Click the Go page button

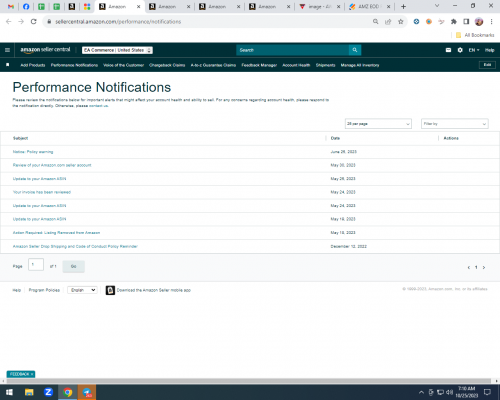coord(74,266)
